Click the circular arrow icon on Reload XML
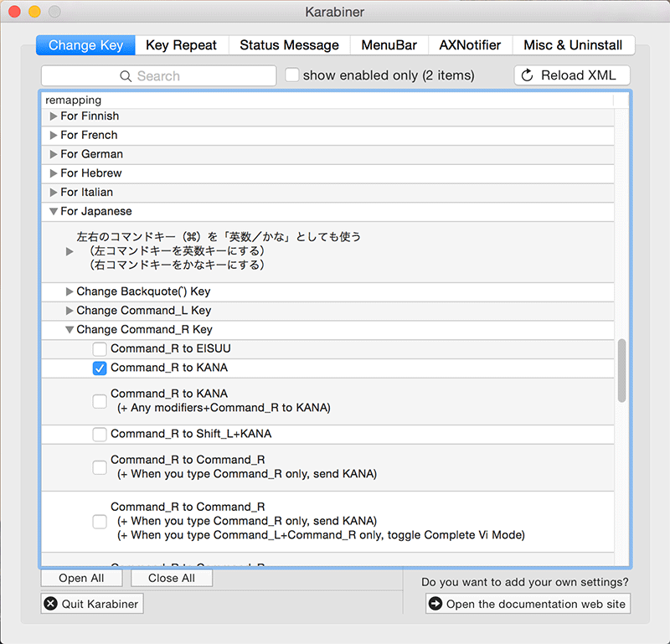This screenshot has height=644, width=670. (x=528, y=75)
